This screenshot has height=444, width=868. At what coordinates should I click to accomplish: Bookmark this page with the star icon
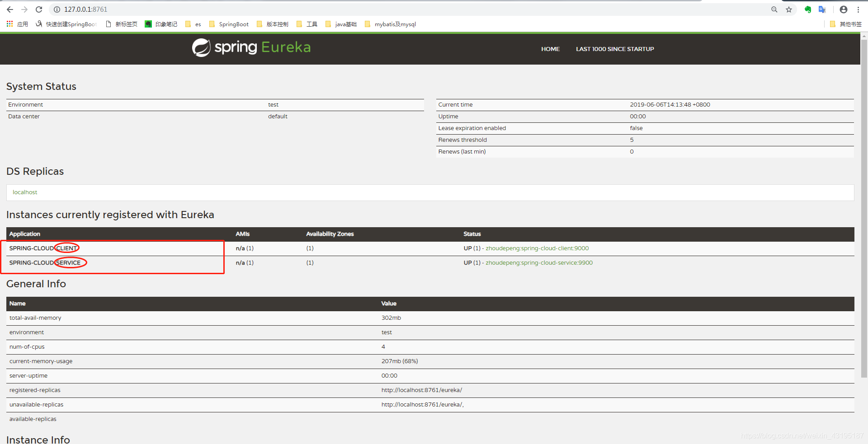789,9
